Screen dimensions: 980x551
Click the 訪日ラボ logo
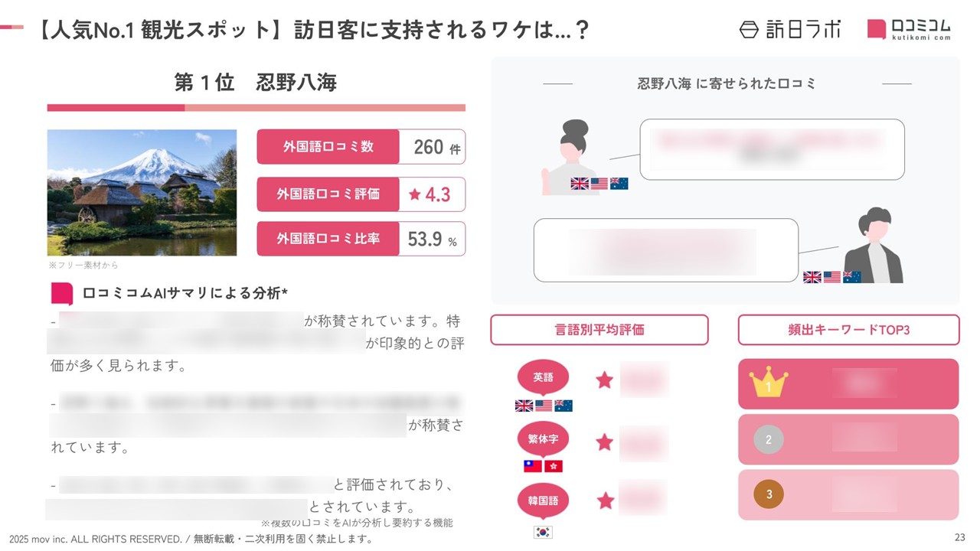789,29
